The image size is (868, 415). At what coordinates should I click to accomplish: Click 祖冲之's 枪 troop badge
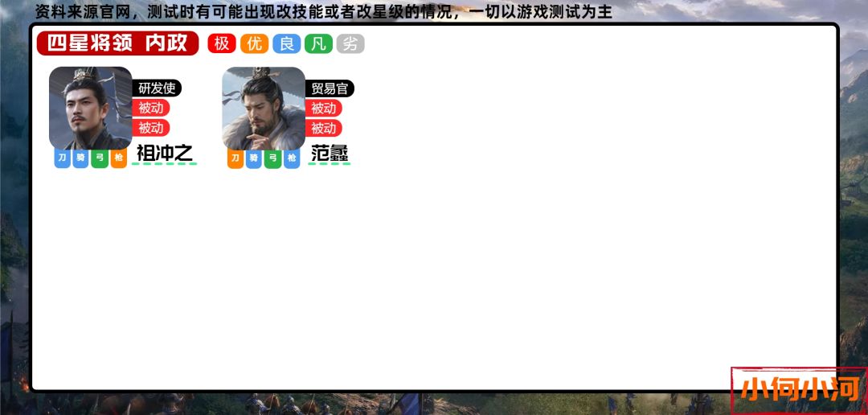119,158
